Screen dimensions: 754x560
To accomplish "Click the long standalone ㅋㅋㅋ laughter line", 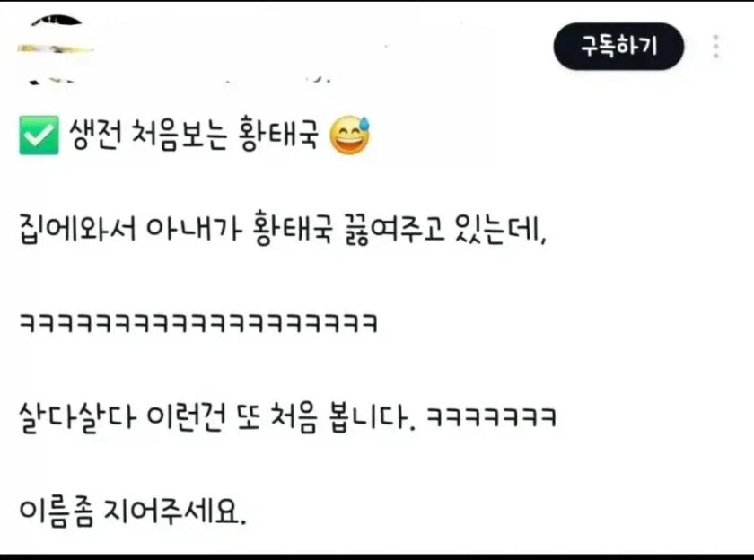I will 198,323.
